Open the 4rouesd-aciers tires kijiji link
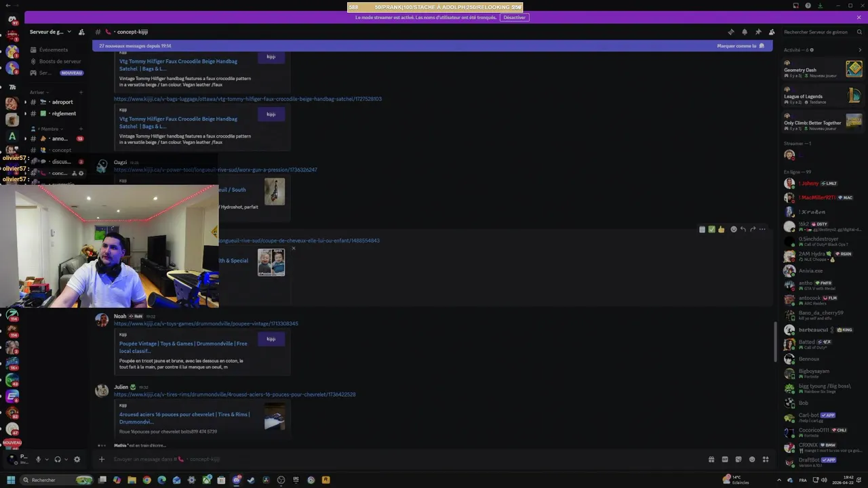The width and height of the screenshot is (868, 488). (235, 394)
